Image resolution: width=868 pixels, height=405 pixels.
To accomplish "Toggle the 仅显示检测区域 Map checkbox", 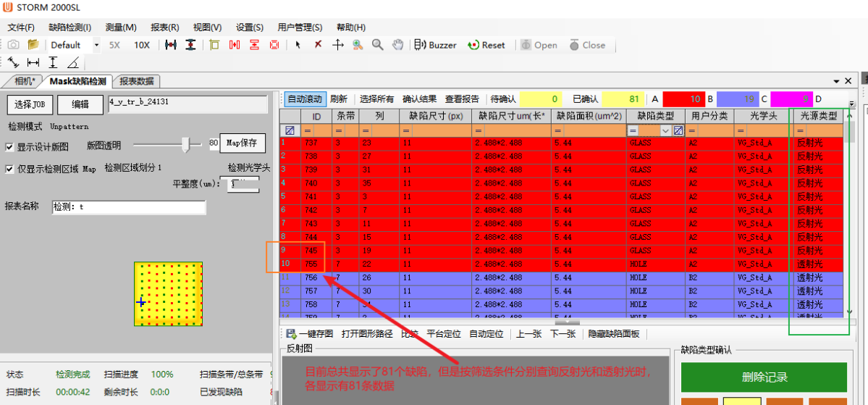I will pos(9,169).
